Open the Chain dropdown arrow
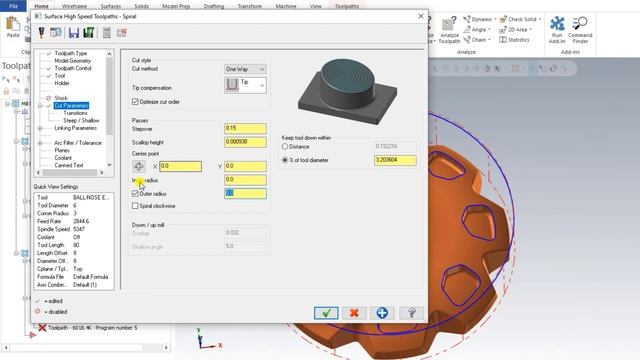640x360 pixels. (x=489, y=40)
